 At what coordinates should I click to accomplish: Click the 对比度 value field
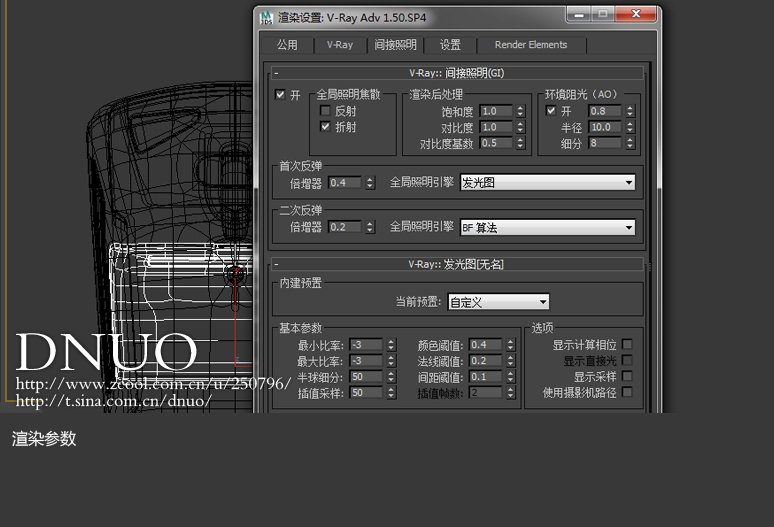pyautogui.click(x=497, y=127)
